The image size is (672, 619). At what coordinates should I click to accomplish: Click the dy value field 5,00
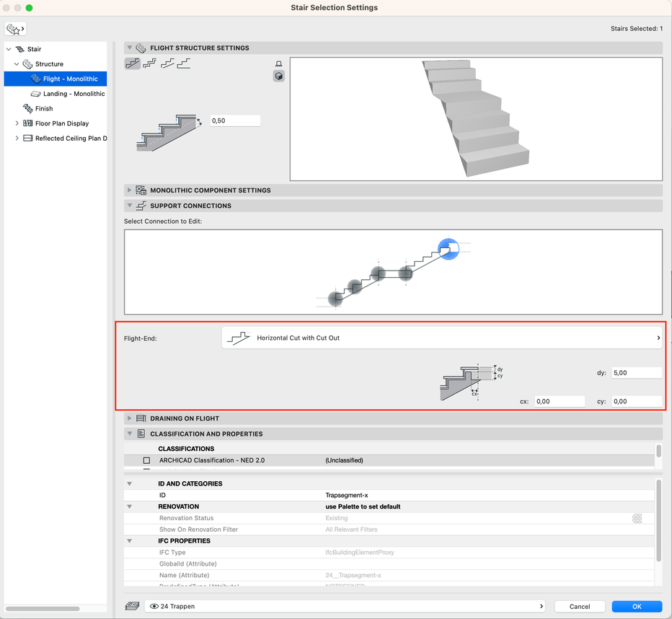[x=637, y=373]
